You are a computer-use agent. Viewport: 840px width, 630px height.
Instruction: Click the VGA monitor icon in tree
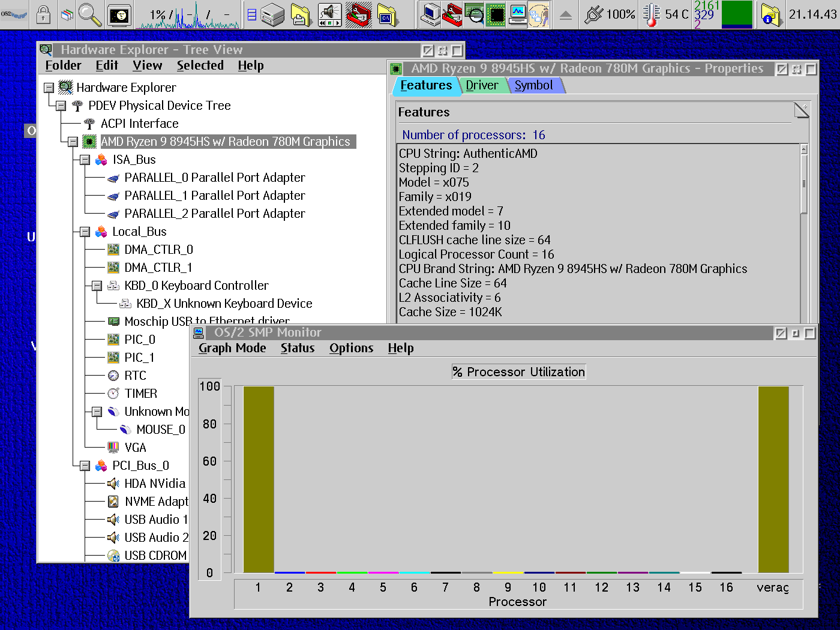(113, 448)
